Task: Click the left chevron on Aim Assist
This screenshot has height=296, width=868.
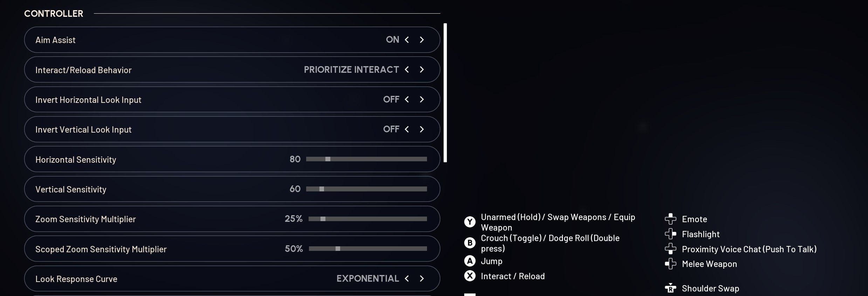Action: coord(407,40)
